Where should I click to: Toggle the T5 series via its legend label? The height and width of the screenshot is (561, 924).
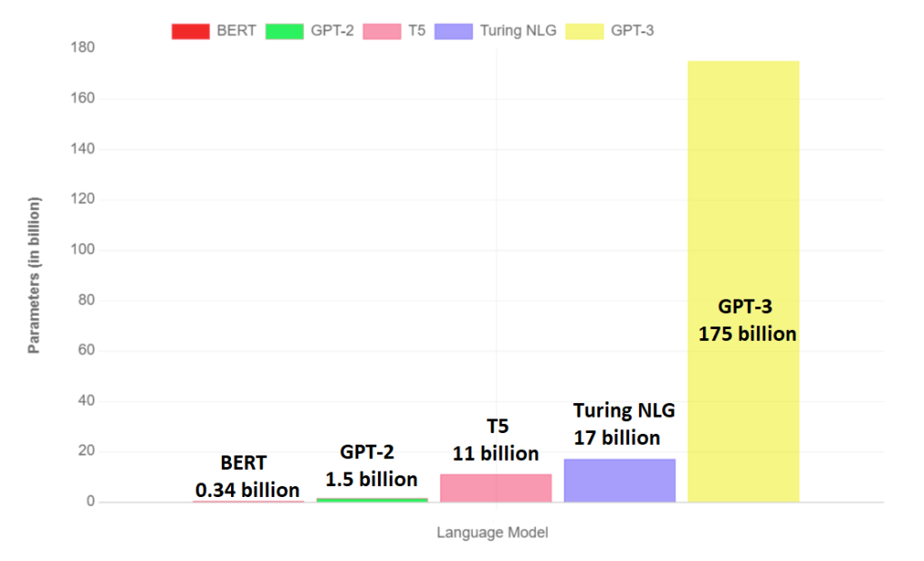point(417,31)
